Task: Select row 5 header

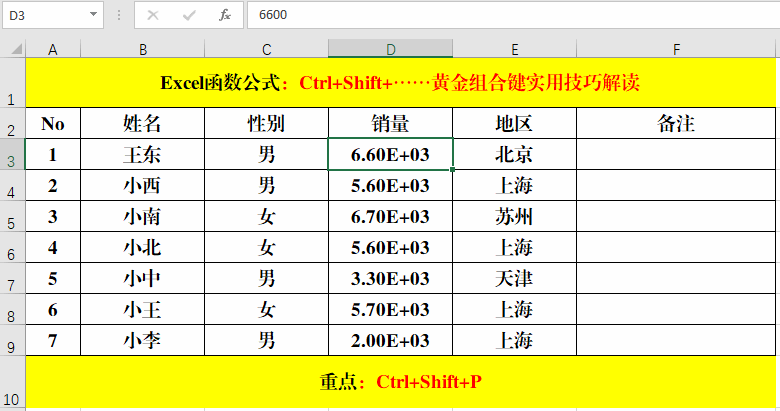Action: pos(12,216)
